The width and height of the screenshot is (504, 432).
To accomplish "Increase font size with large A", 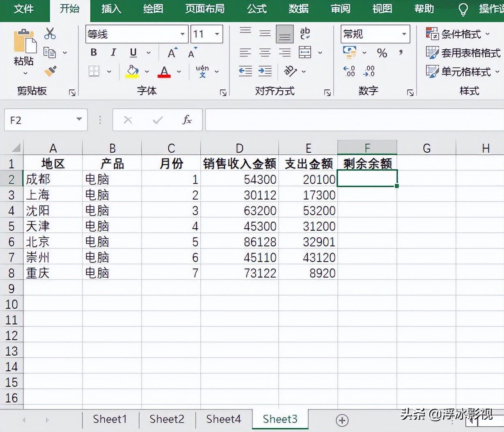I will 172,53.
